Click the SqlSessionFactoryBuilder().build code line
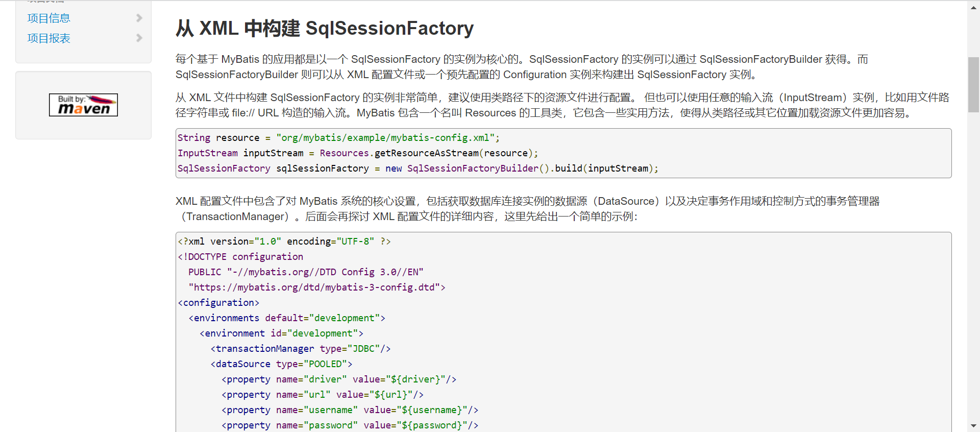Image resolution: width=980 pixels, height=432 pixels. click(418, 169)
